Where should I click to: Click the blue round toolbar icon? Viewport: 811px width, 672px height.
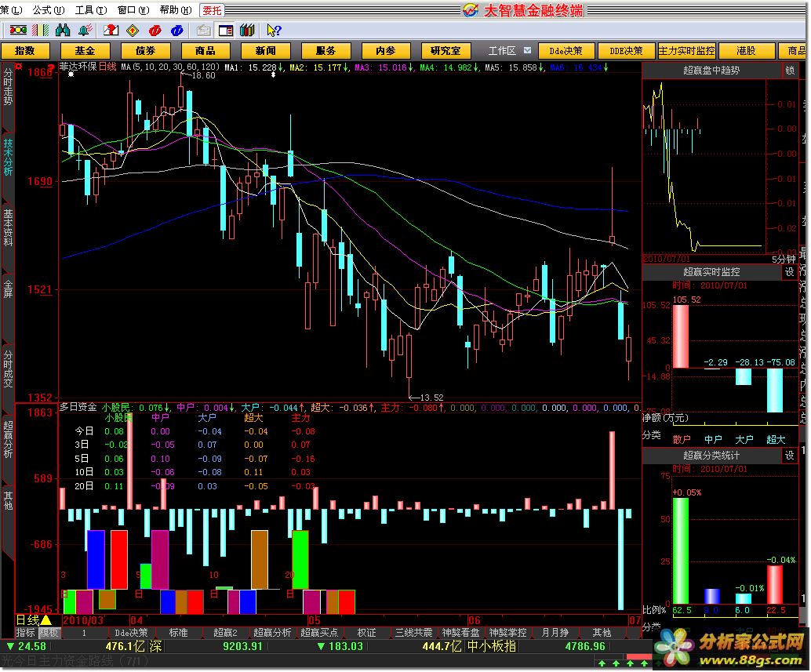pyautogui.click(x=177, y=31)
